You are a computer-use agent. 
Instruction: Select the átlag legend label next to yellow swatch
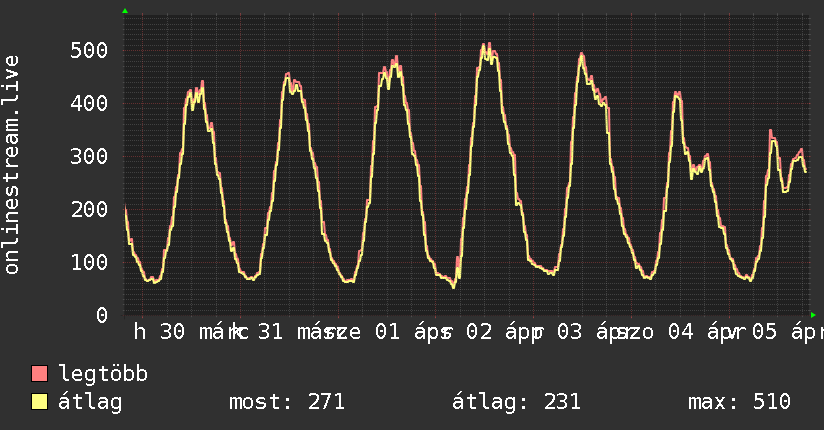[89, 402]
